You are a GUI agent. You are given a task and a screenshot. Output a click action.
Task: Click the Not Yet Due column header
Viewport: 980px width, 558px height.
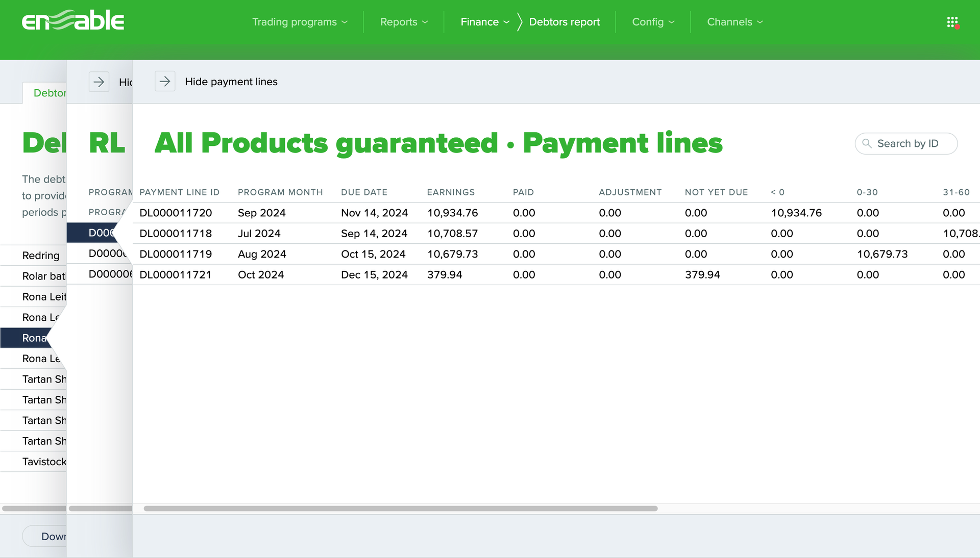tap(716, 192)
